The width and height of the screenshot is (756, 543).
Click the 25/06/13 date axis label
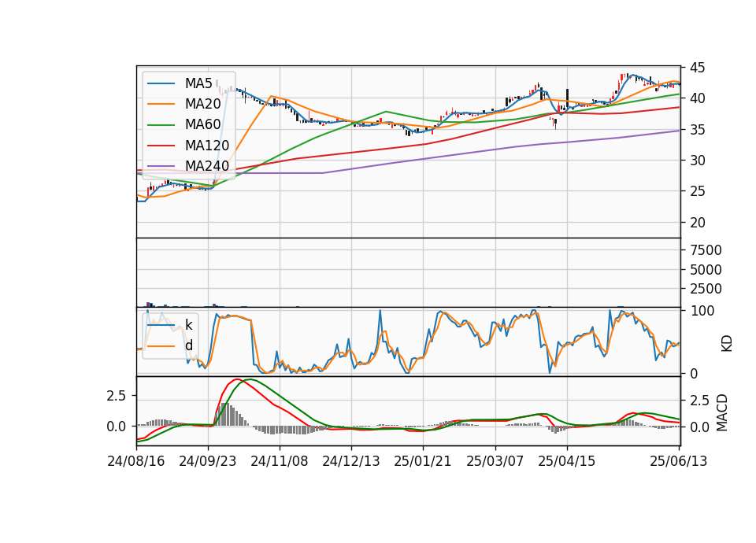click(x=678, y=461)
